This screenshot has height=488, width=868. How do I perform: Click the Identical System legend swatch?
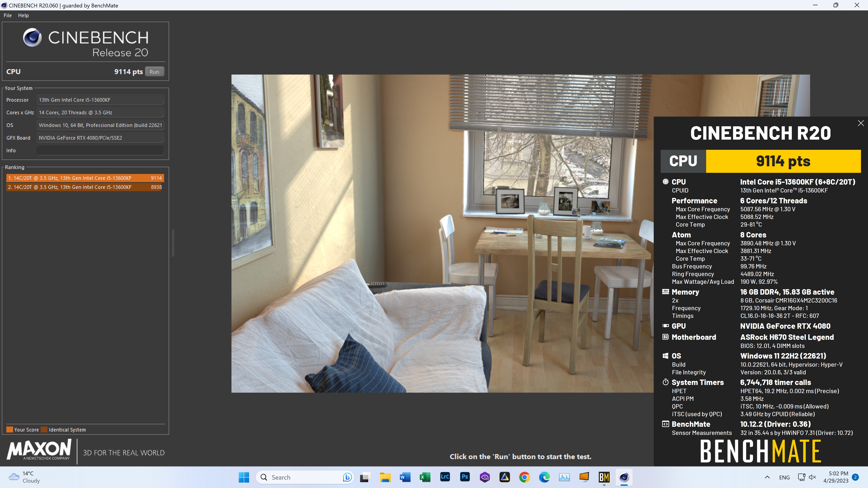tap(44, 429)
